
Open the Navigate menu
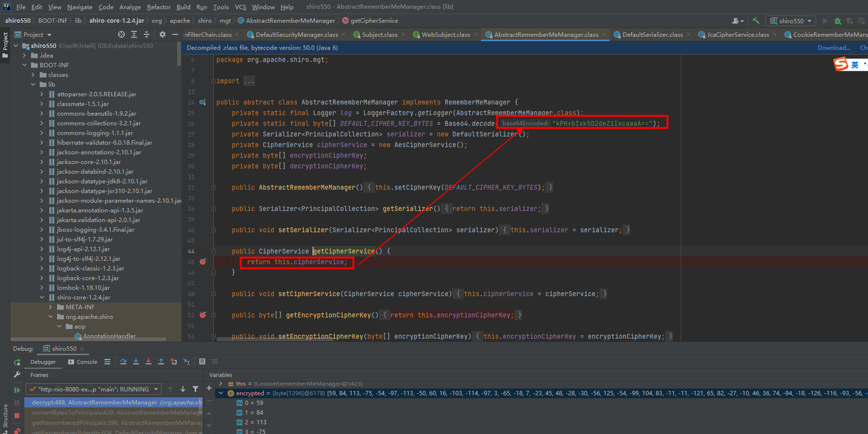point(80,7)
